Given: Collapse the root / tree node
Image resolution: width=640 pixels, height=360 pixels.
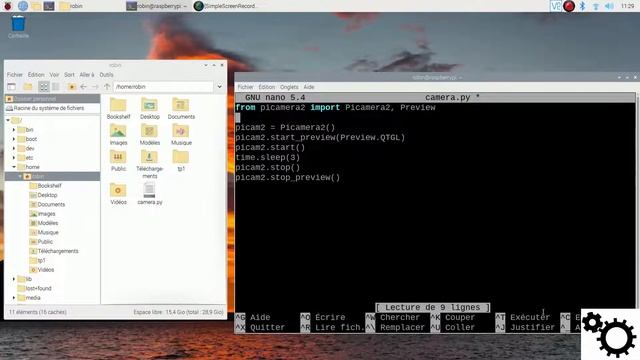Looking at the screenshot, I should [8, 120].
